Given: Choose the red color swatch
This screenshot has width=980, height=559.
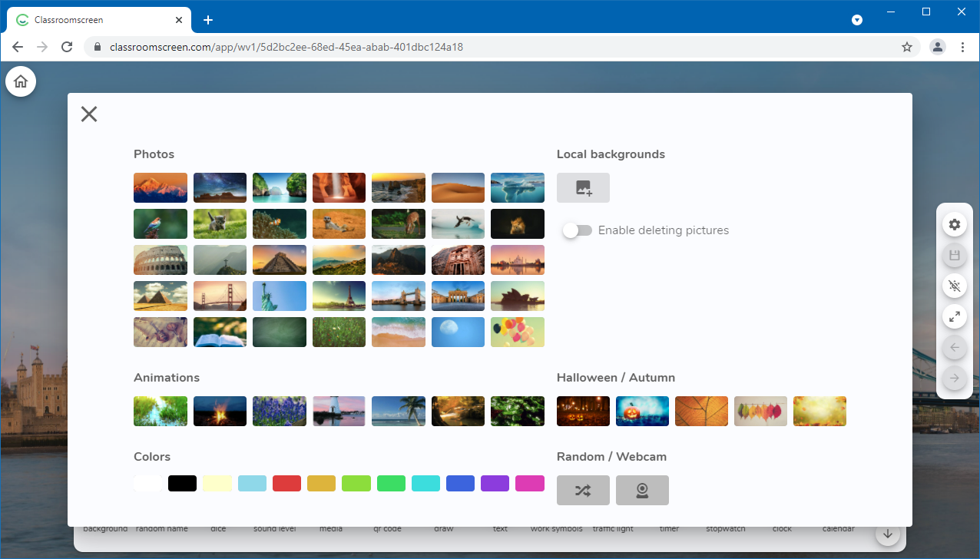Looking at the screenshot, I should click(286, 484).
